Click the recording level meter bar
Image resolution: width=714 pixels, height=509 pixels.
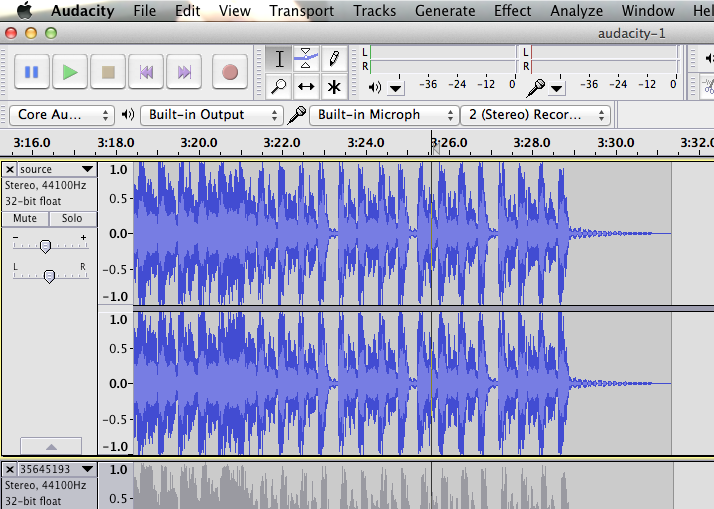tap(604, 60)
